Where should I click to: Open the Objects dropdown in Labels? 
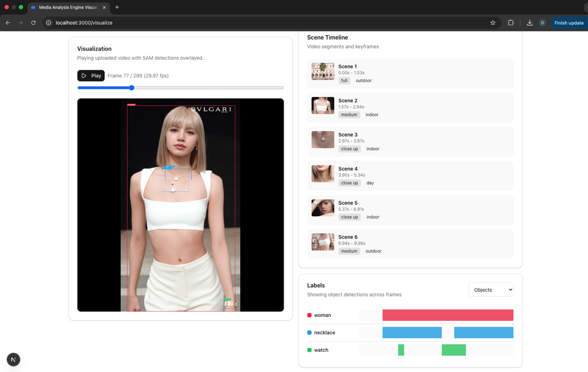coord(491,290)
